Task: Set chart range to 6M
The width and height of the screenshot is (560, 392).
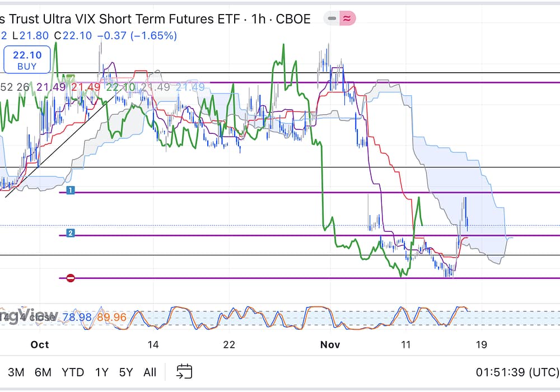Action: pyautogui.click(x=43, y=372)
